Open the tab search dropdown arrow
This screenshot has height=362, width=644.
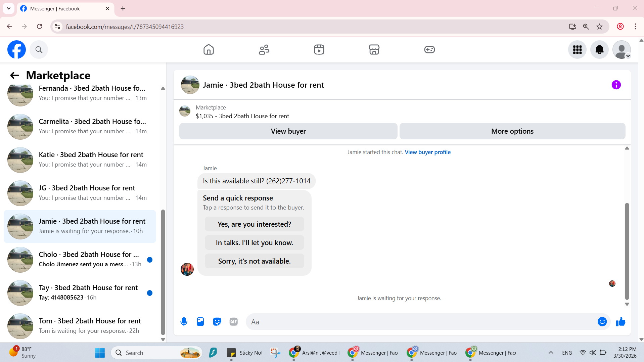point(9,8)
